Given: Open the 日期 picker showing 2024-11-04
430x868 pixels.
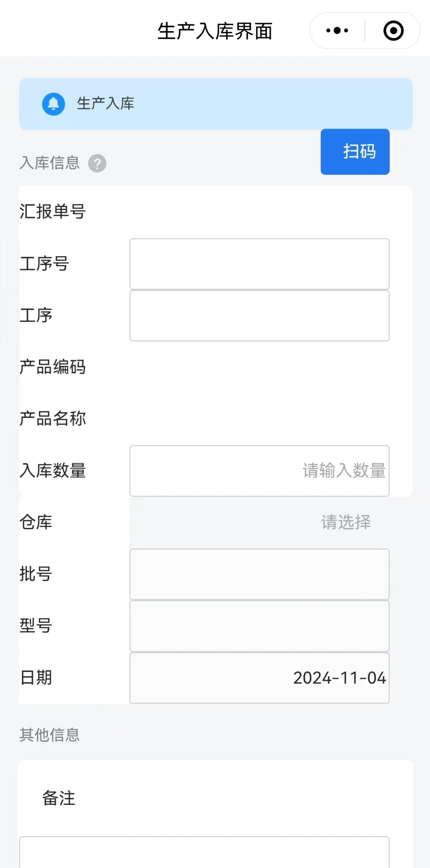Looking at the screenshot, I should 259,678.
